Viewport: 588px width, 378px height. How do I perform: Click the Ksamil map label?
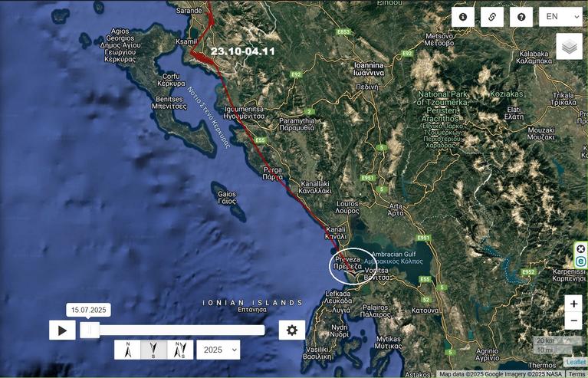186,41
